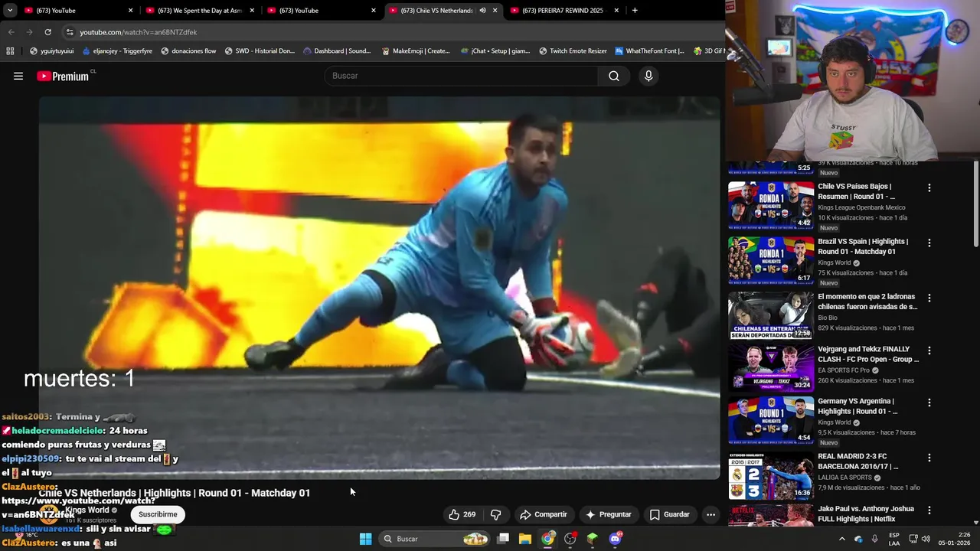
Task: Open options menu for Chile VS Paises Bajos
Action: coord(929,187)
